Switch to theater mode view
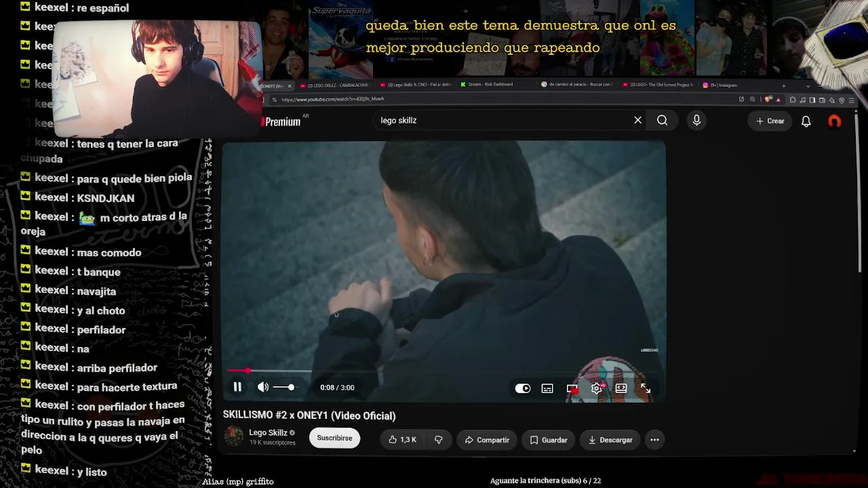Viewport: 868px width, 488px height. pyautogui.click(x=620, y=388)
